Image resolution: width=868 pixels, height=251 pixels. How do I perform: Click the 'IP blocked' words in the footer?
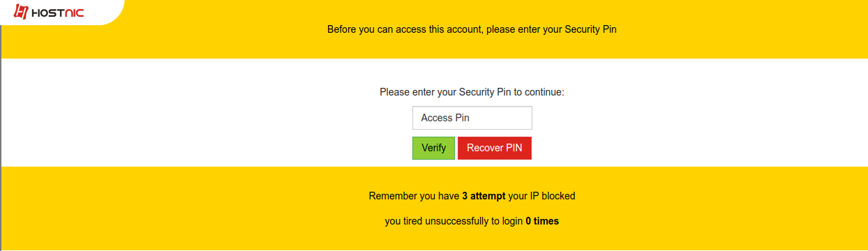click(555, 196)
